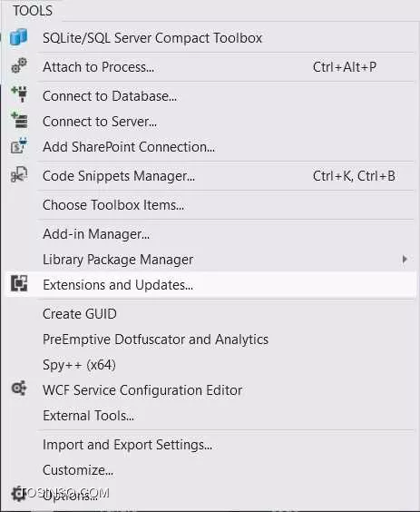Click the Connect to Database plug icon
This screenshot has height=512, width=420.
point(20,94)
